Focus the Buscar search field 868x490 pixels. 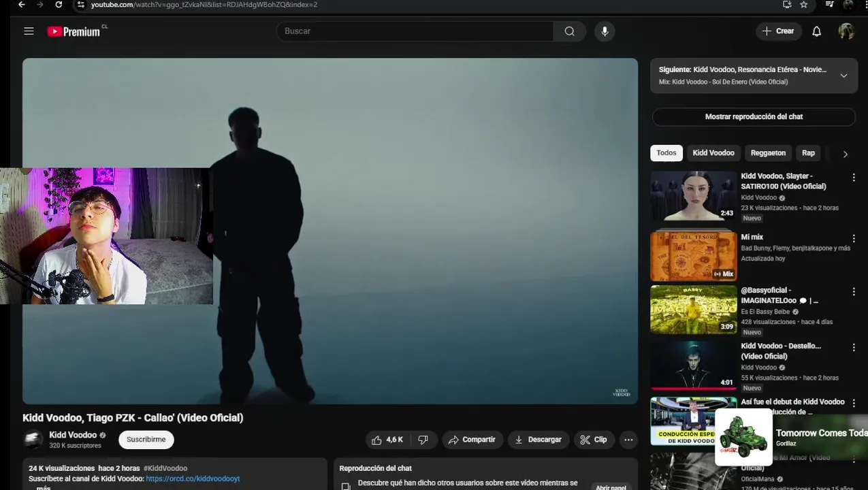point(415,31)
